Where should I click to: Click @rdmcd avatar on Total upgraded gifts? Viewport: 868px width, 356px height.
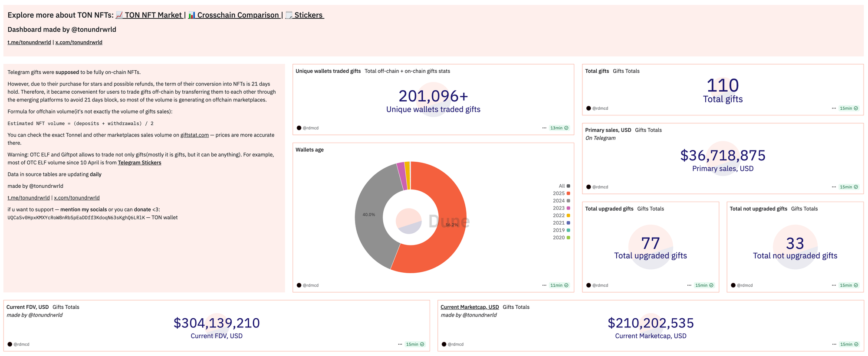589,285
